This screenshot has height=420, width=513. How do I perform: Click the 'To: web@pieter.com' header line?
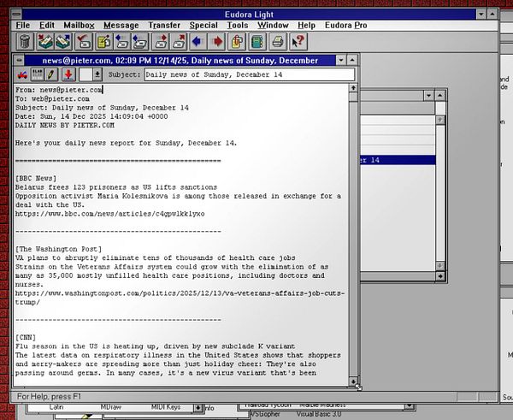pos(52,98)
